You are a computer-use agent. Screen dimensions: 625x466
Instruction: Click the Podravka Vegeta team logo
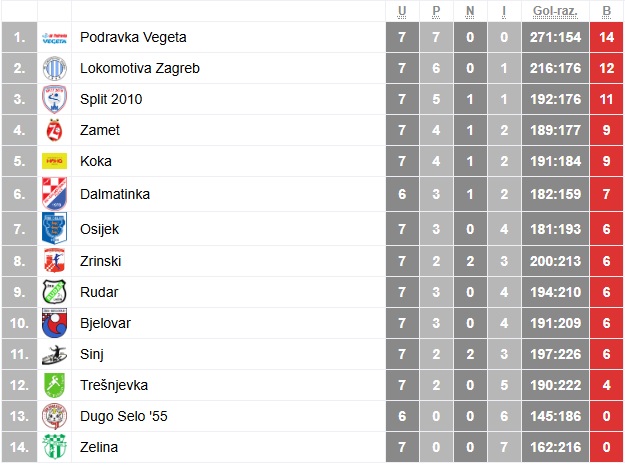[x=54, y=38]
